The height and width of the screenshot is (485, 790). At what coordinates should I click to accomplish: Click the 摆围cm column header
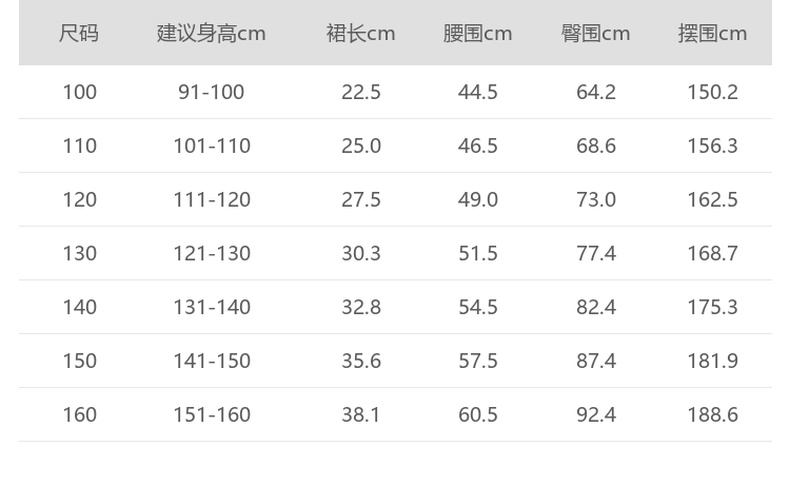coord(712,33)
